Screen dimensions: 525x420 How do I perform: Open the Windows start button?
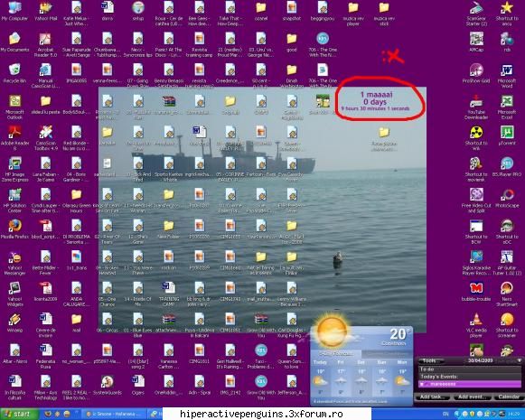click(x=19, y=414)
